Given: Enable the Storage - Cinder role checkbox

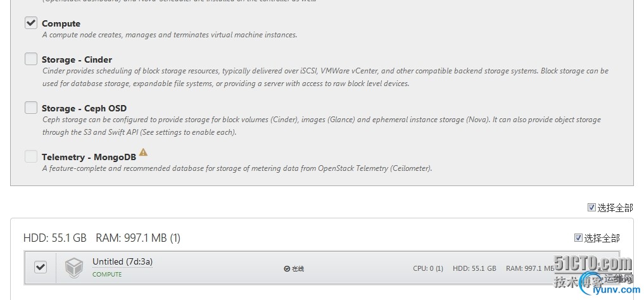Looking at the screenshot, I should tap(31, 59).
